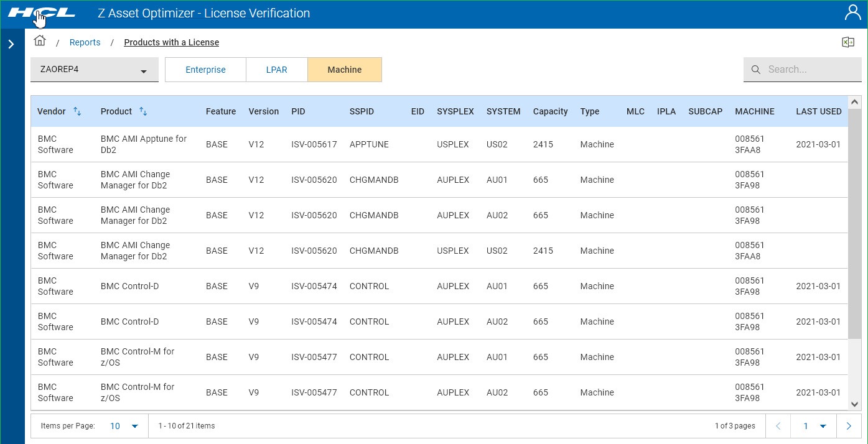Screen dimensions: 868x444
Task: Click the HCL logo in header
Action: point(42,13)
